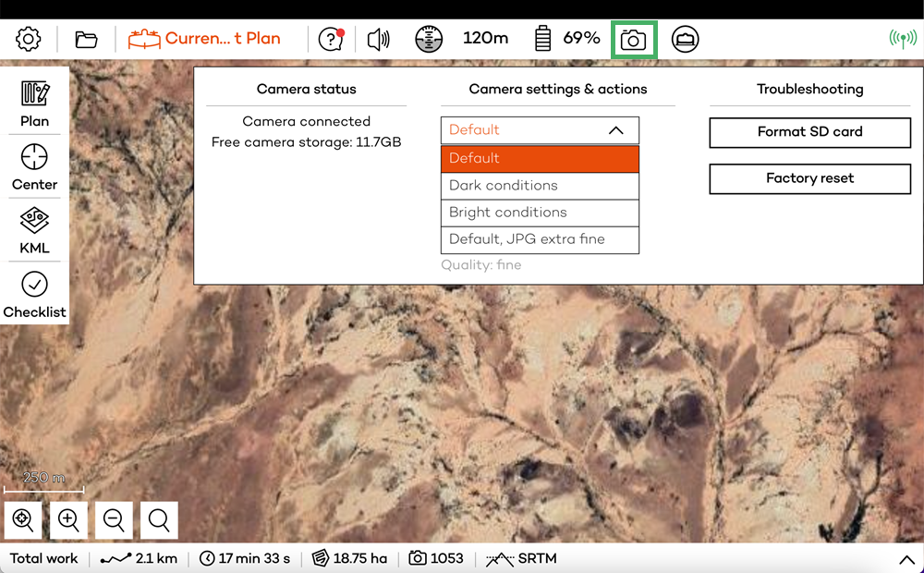Click the SRTM elevation indicator
This screenshot has width=924, height=573.
click(x=521, y=559)
